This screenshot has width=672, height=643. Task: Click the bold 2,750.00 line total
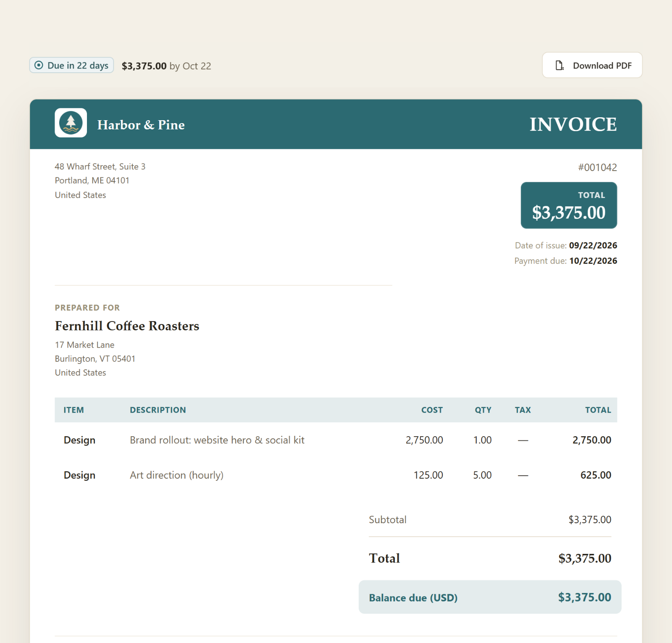point(592,440)
